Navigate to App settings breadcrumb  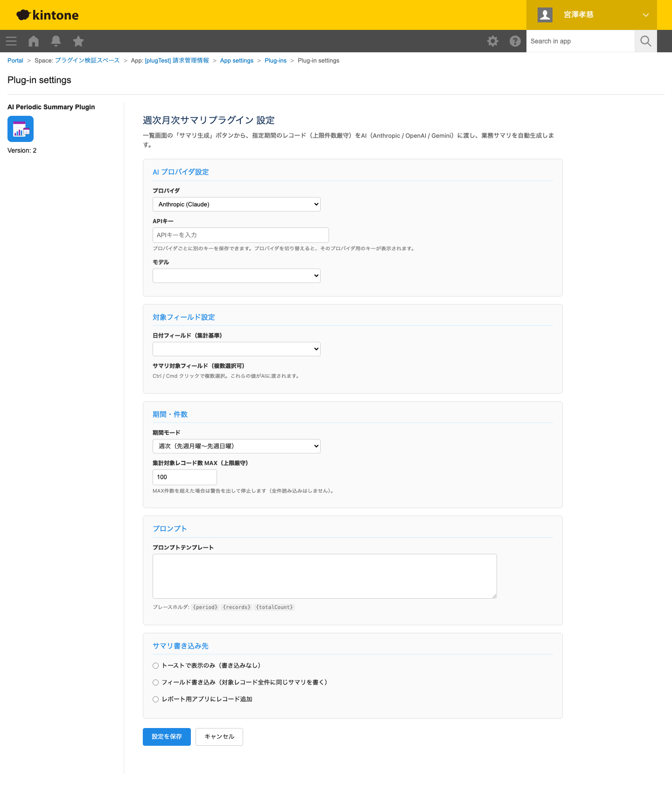click(x=237, y=61)
